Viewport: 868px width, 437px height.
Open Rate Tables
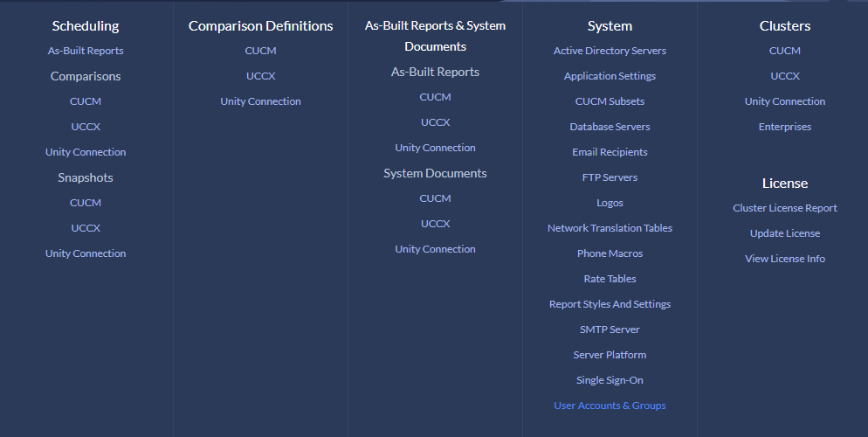click(610, 279)
